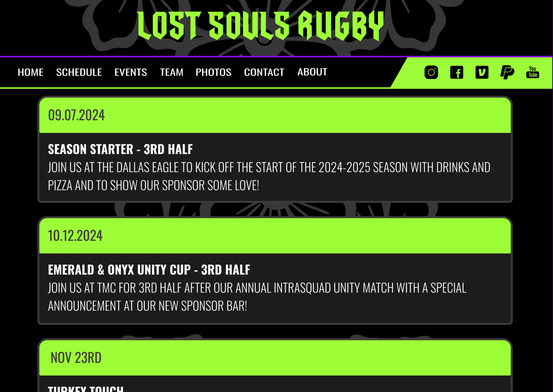The image size is (553, 392).
Task: Click the Nov 23rd event header
Action: (x=76, y=358)
